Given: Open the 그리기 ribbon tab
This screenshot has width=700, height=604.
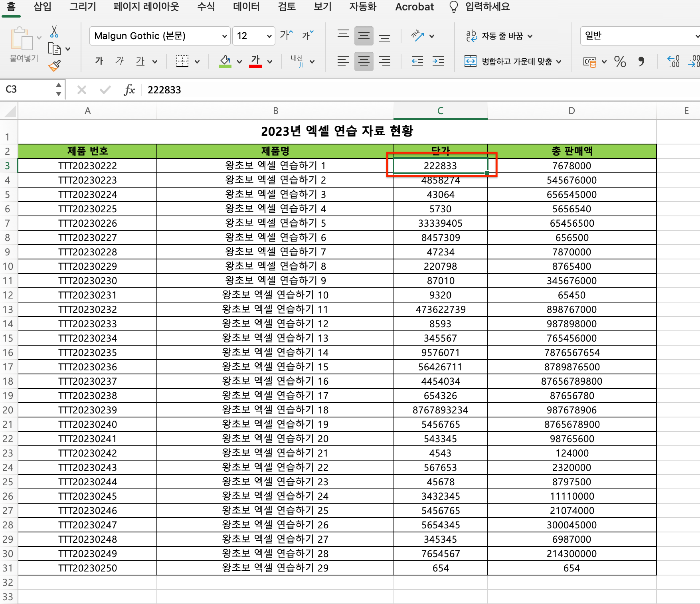Looking at the screenshot, I should [83, 7].
